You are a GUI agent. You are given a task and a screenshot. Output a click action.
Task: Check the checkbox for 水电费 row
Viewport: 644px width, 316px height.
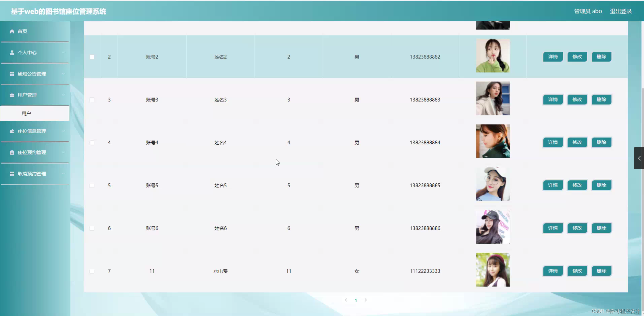coord(92,271)
